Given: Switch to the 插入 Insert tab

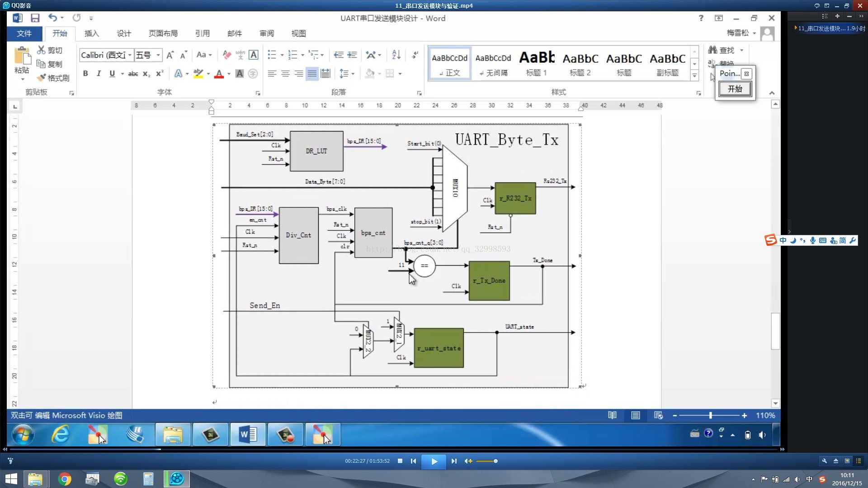Looking at the screenshot, I should (91, 33).
